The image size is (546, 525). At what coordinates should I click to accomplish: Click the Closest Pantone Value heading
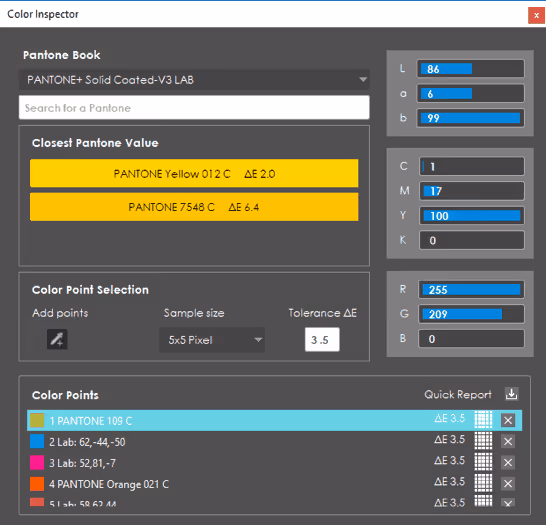coord(95,143)
